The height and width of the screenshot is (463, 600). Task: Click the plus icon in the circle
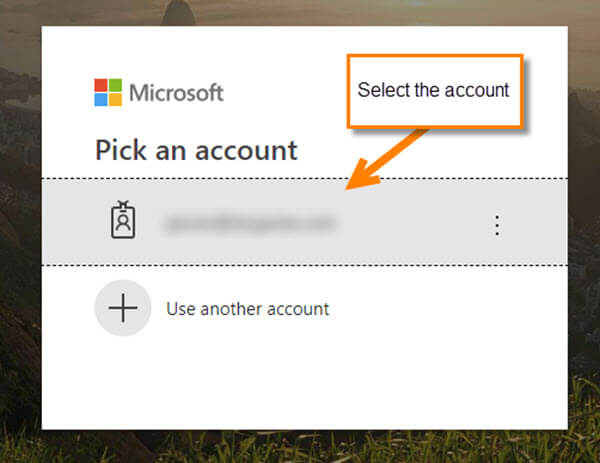(123, 308)
